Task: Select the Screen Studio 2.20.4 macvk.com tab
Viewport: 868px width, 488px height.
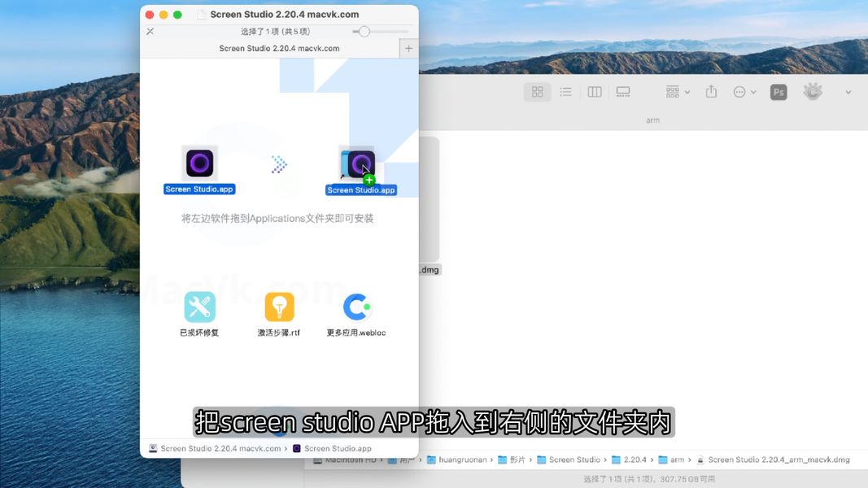Action: point(279,49)
